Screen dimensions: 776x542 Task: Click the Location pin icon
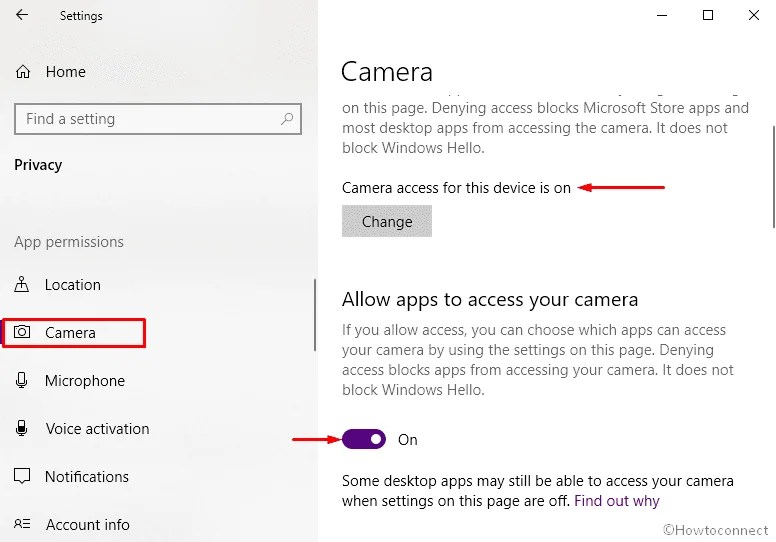pyautogui.click(x=21, y=285)
